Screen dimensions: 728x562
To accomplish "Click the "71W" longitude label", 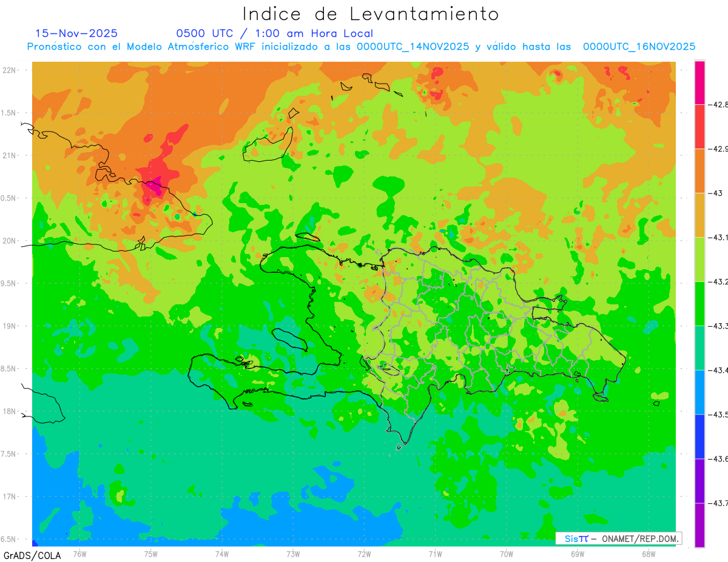I will [435, 554].
